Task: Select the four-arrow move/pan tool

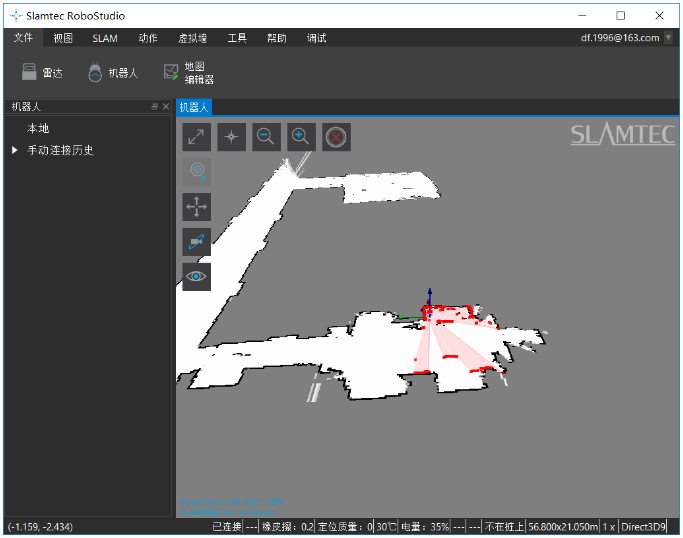Action: (x=196, y=206)
